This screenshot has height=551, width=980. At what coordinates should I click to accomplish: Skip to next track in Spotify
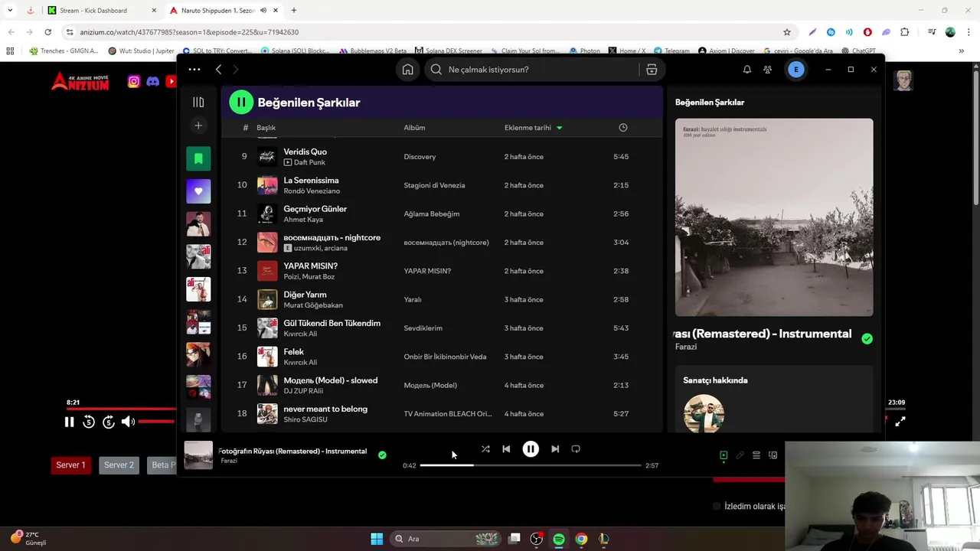coord(555,449)
